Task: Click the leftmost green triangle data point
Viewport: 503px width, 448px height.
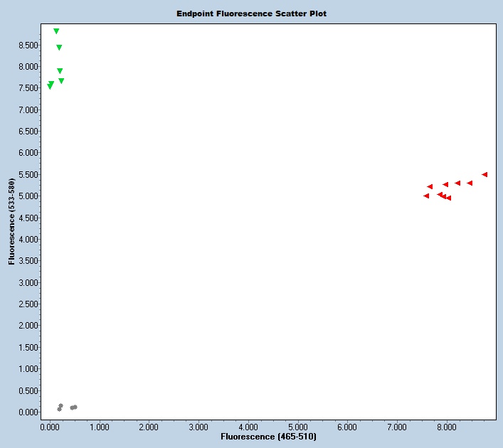Action: [x=50, y=87]
